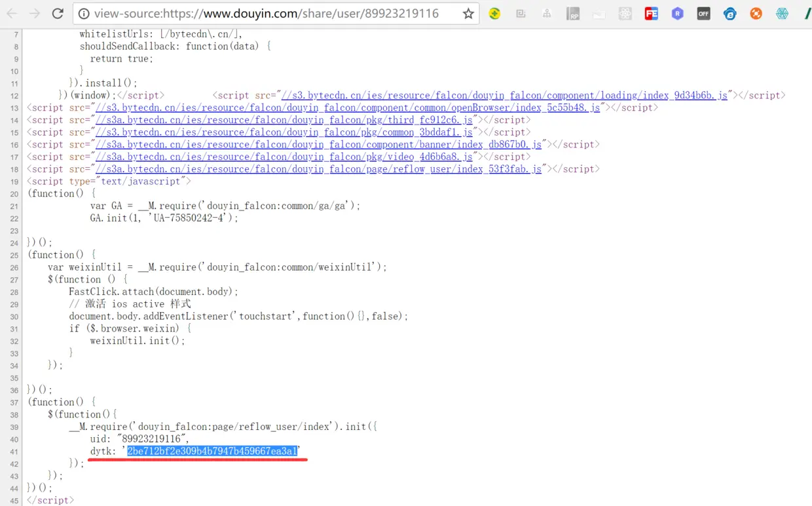
Task: Click the 'return true;' statement
Action: coord(122,59)
